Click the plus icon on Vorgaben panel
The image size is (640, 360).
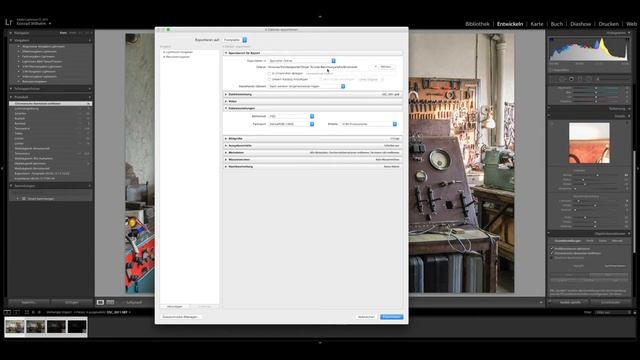click(90, 40)
